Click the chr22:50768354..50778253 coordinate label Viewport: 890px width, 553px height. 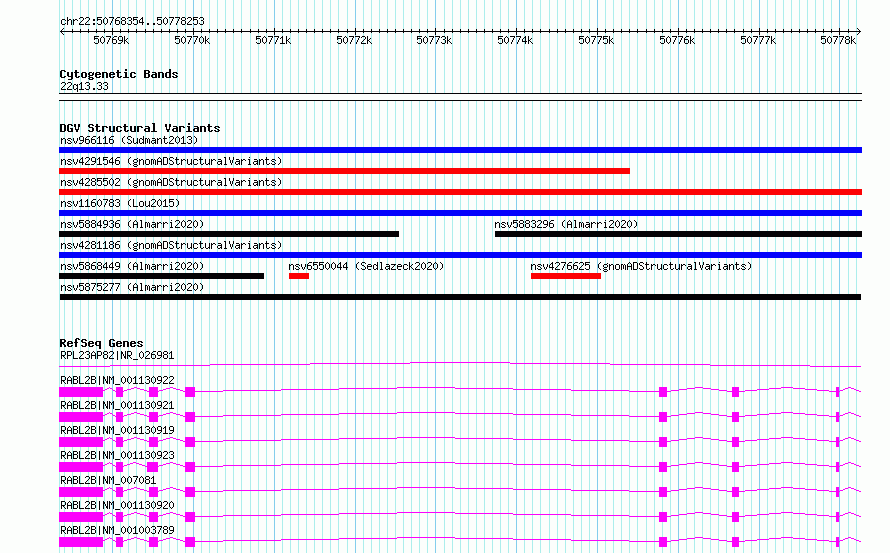pos(132,21)
